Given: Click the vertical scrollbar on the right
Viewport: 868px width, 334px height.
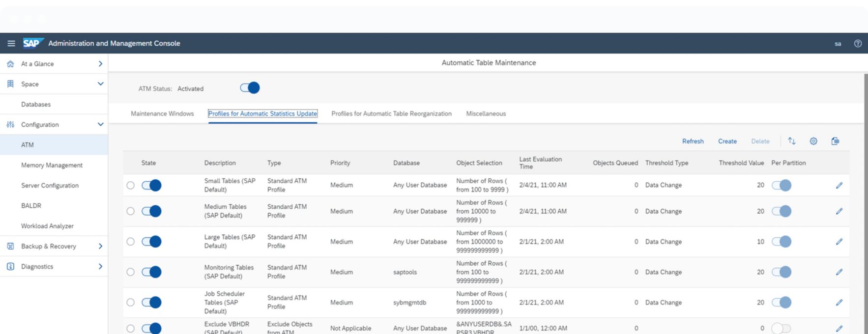Looking at the screenshot, I should tap(865, 196).
